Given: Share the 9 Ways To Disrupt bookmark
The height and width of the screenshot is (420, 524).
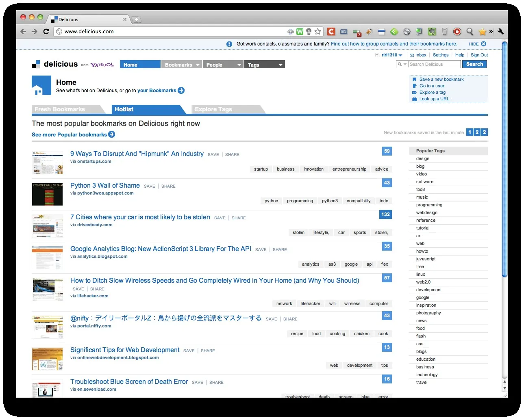Looking at the screenshot, I should 232,155.
